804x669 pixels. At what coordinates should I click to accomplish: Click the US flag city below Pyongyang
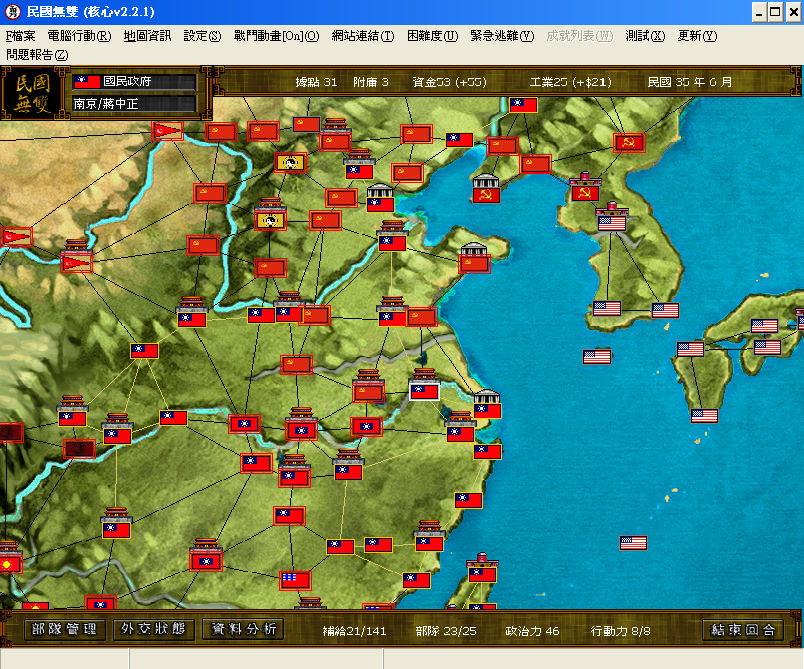coord(612,223)
